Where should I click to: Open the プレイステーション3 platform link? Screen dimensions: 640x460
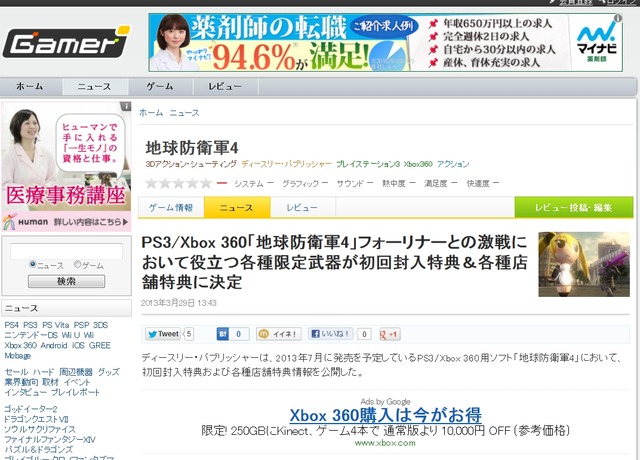click(x=368, y=164)
